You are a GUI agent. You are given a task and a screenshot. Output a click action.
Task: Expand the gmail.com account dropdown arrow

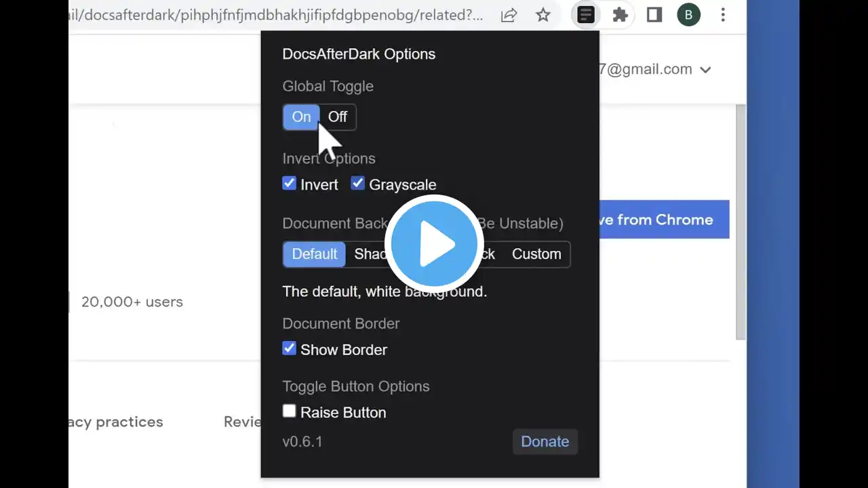(705, 70)
